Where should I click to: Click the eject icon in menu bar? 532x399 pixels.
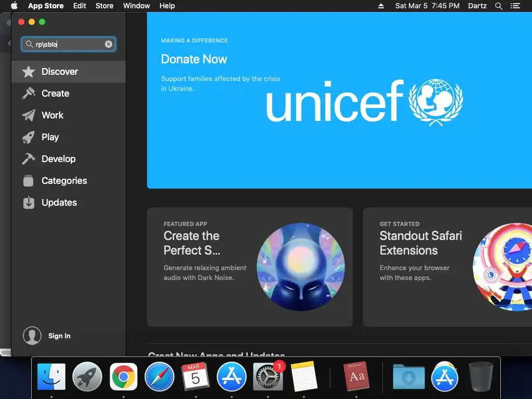[x=381, y=6]
